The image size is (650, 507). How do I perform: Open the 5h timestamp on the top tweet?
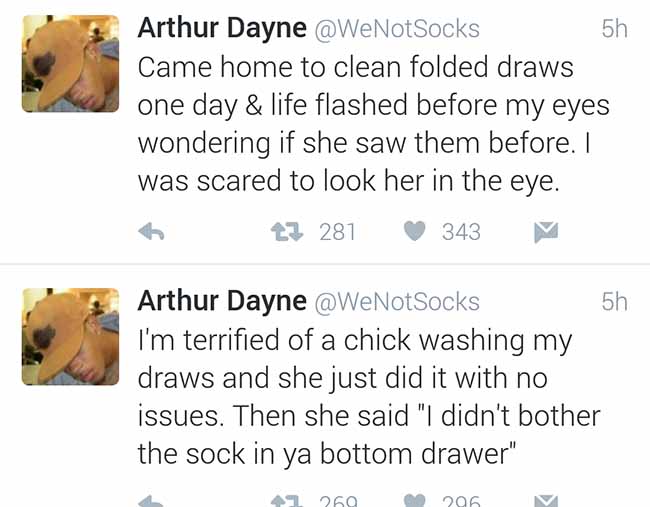tap(614, 29)
